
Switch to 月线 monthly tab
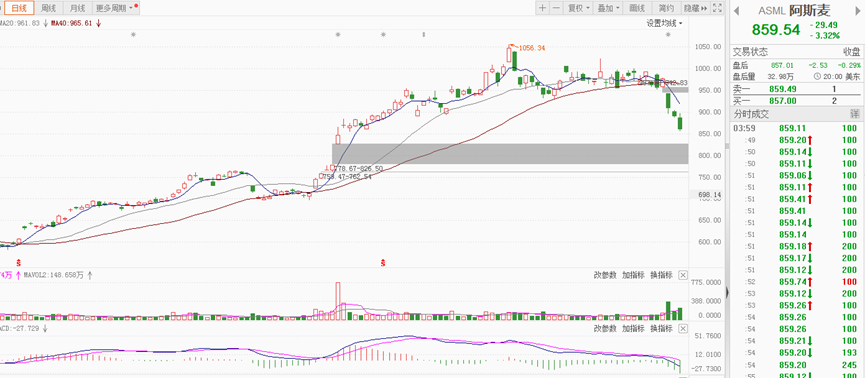coord(77,8)
